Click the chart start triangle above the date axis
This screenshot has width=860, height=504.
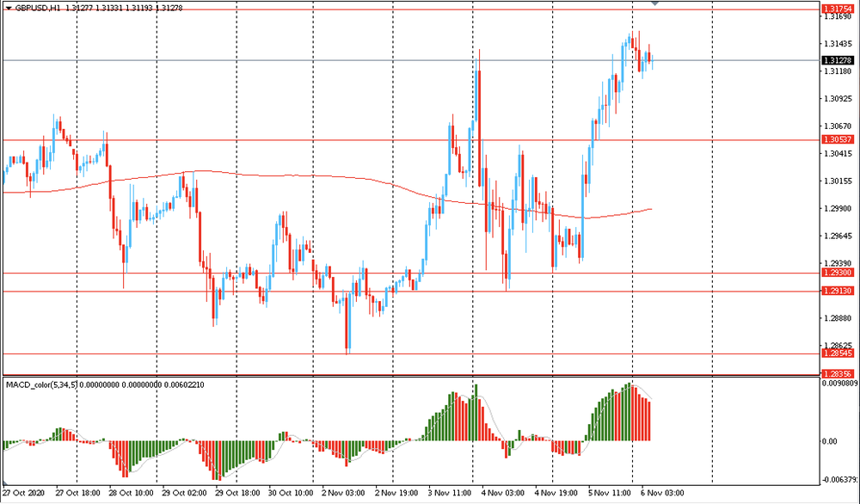3,485
